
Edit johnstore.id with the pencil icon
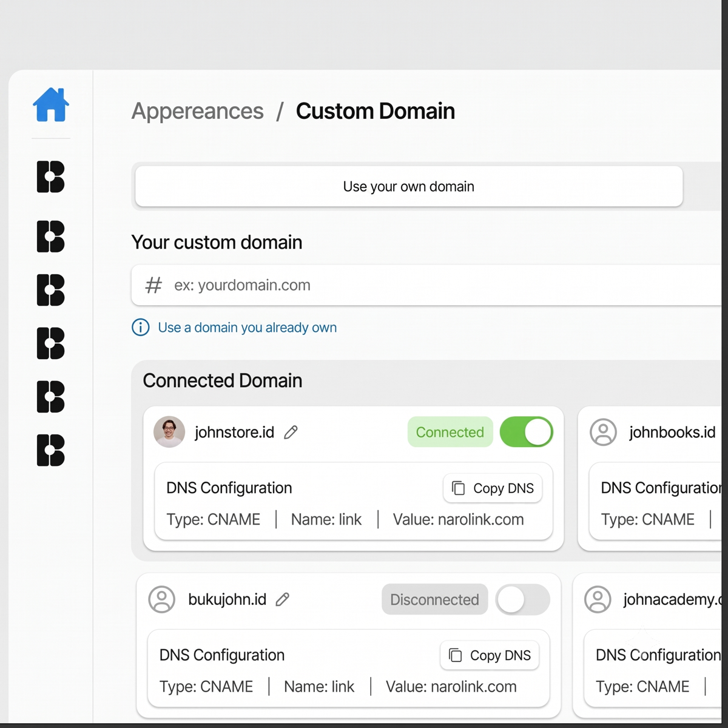coord(291,432)
